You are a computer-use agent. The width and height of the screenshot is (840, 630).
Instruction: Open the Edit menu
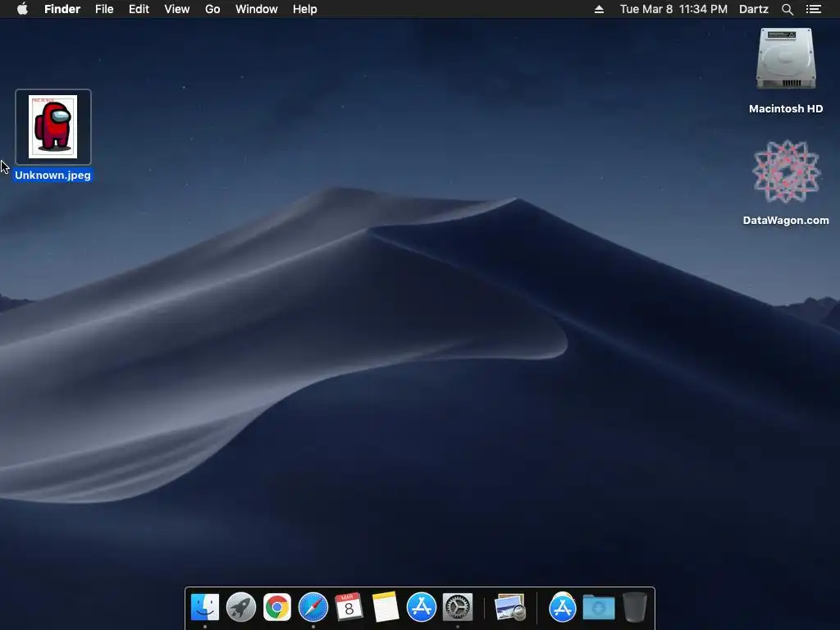pyautogui.click(x=139, y=9)
